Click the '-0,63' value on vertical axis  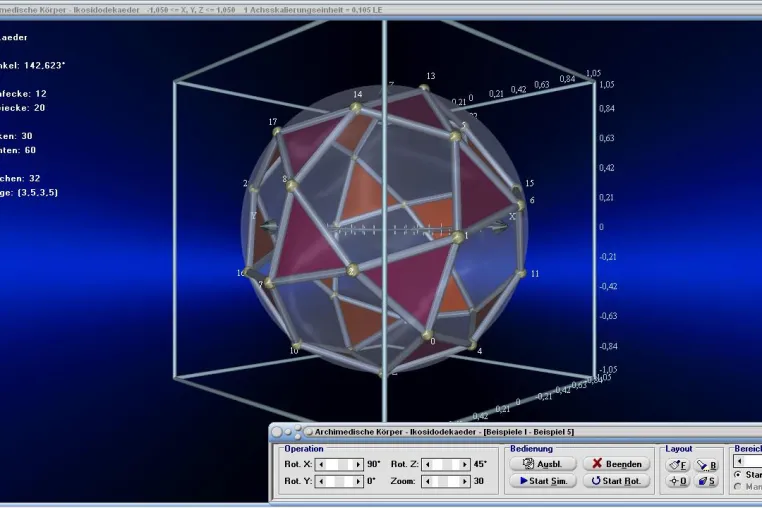click(x=607, y=316)
